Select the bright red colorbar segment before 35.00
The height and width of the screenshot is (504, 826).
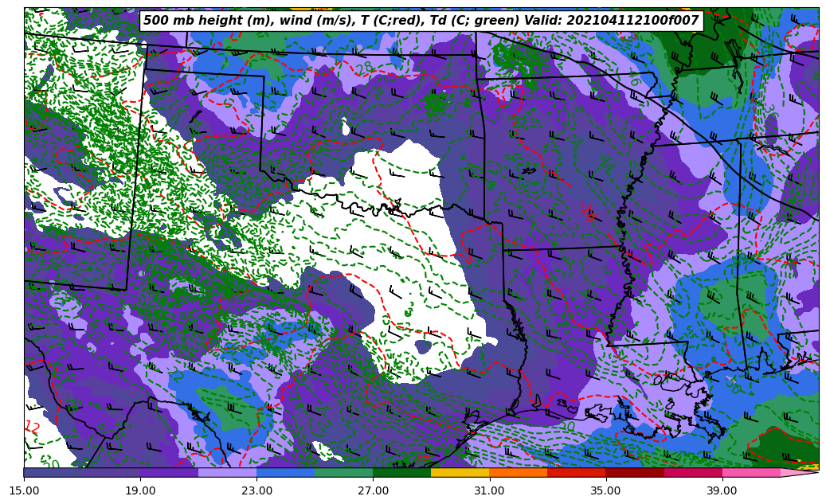[x=576, y=472]
